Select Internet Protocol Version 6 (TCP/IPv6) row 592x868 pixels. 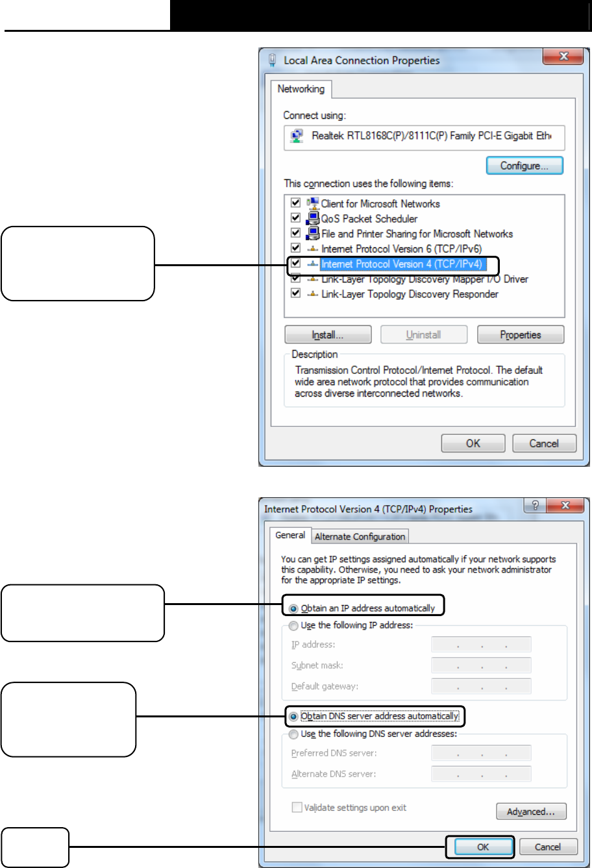click(402, 249)
